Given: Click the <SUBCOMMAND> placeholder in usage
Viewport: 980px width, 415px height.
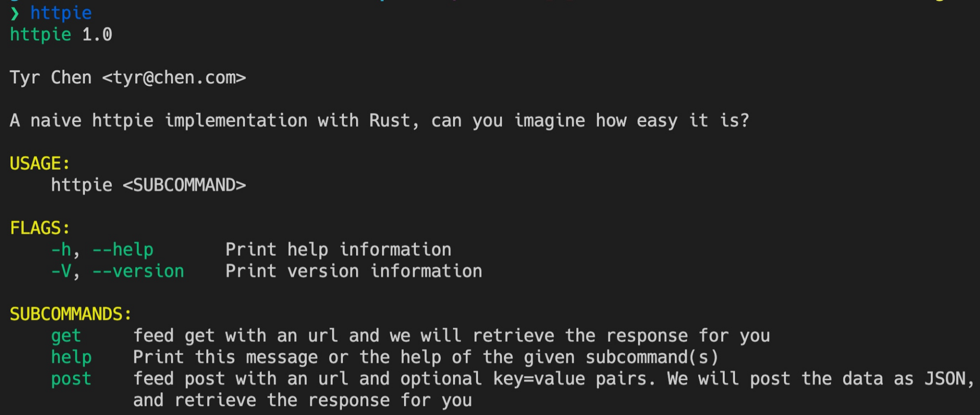Looking at the screenshot, I should 184,185.
